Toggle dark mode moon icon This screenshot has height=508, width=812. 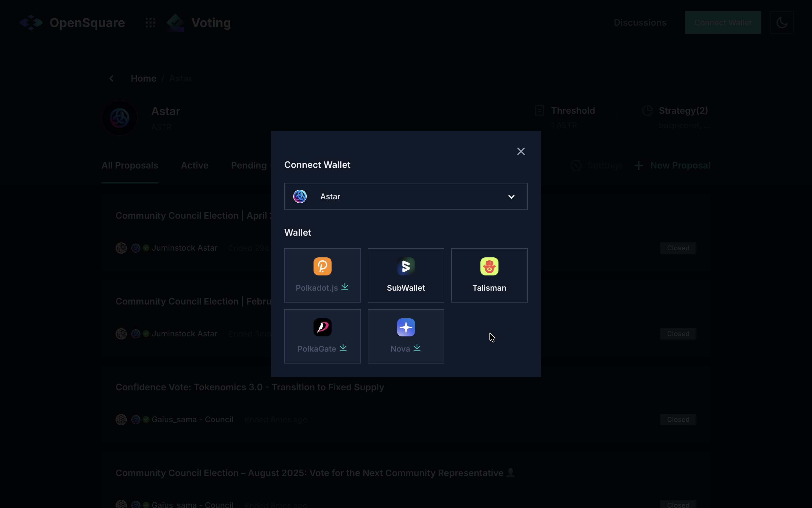[782, 23]
